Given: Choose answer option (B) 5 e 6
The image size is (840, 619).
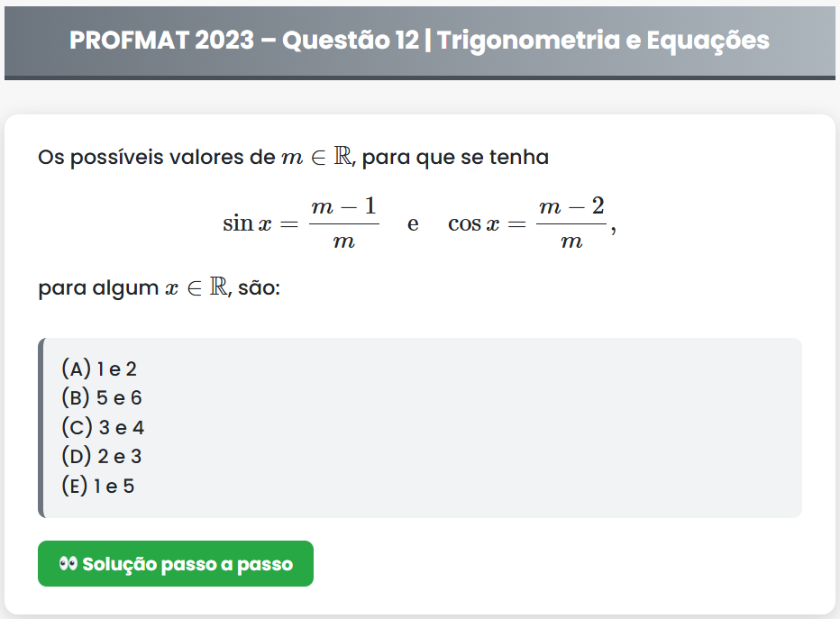Looking at the screenshot, I should (x=102, y=397).
